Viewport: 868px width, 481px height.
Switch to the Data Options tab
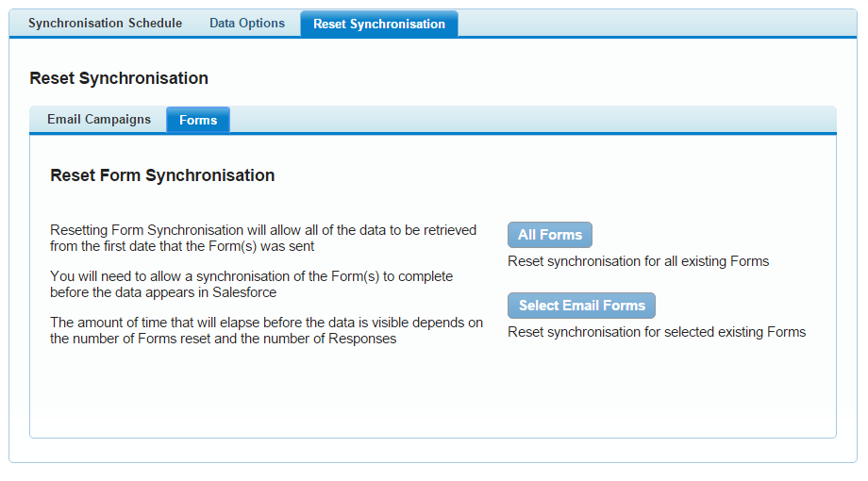pyautogui.click(x=247, y=24)
